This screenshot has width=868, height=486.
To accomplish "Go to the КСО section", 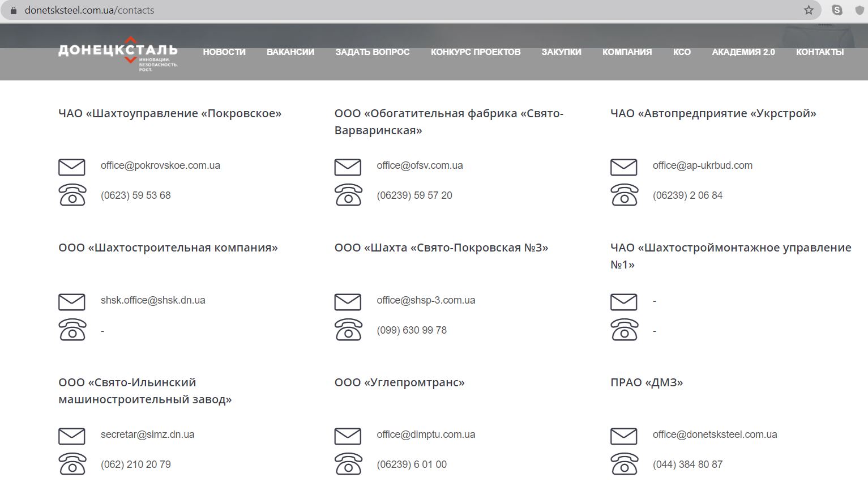I will (682, 52).
